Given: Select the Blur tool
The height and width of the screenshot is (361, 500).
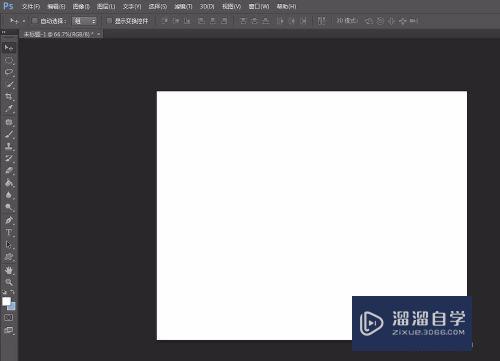Looking at the screenshot, I should 9,195.
